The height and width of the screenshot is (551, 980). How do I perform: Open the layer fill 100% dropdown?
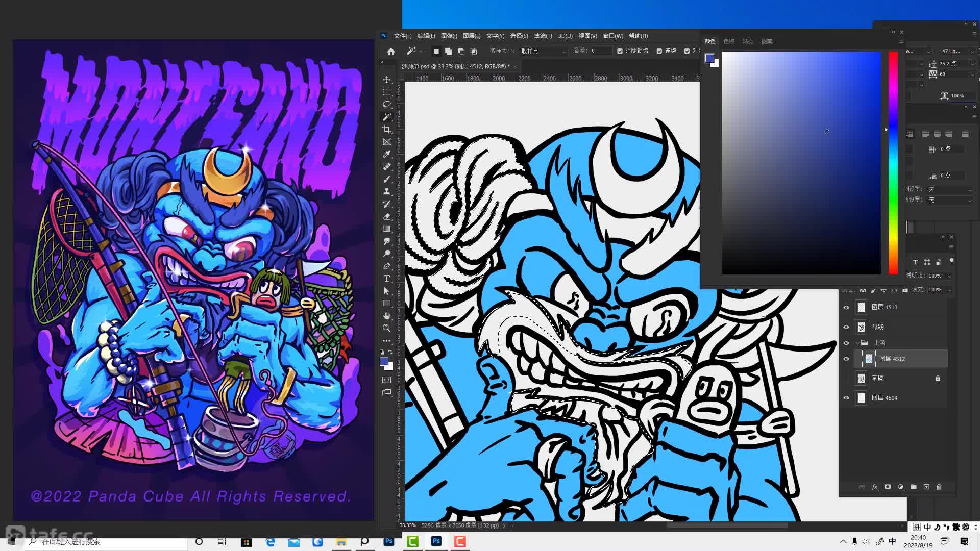click(x=949, y=290)
